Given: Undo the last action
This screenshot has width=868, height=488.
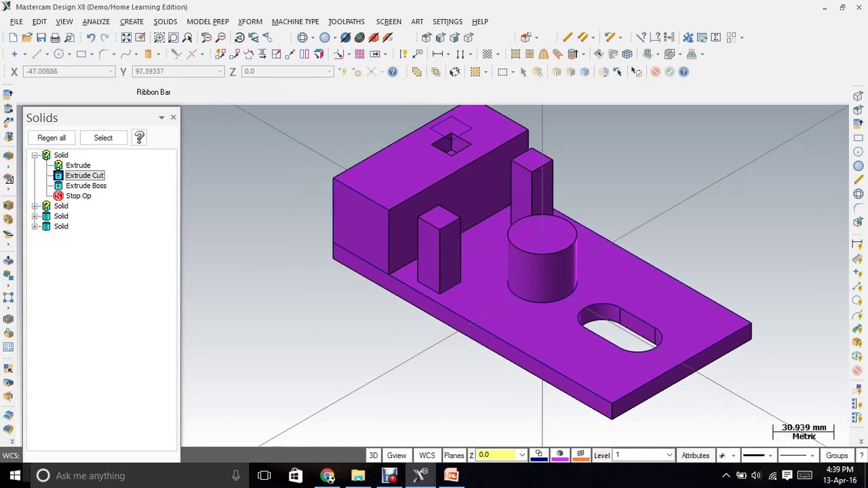Looking at the screenshot, I should click(x=90, y=38).
